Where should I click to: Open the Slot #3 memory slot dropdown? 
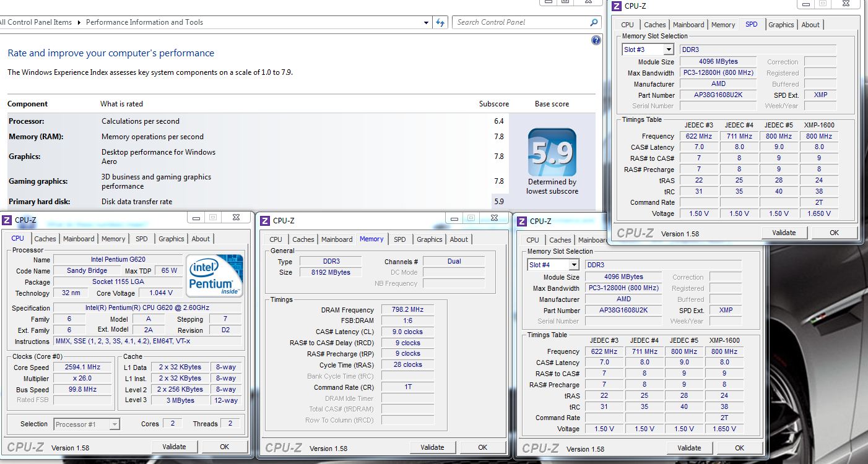pos(669,49)
